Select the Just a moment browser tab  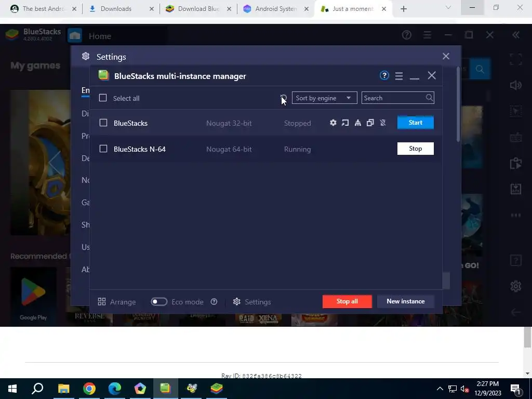(x=353, y=9)
